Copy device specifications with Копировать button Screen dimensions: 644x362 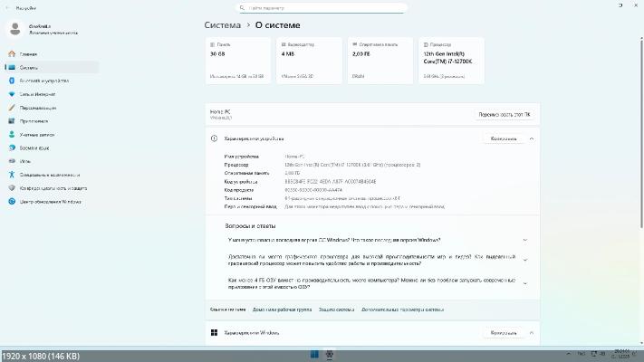click(x=503, y=138)
